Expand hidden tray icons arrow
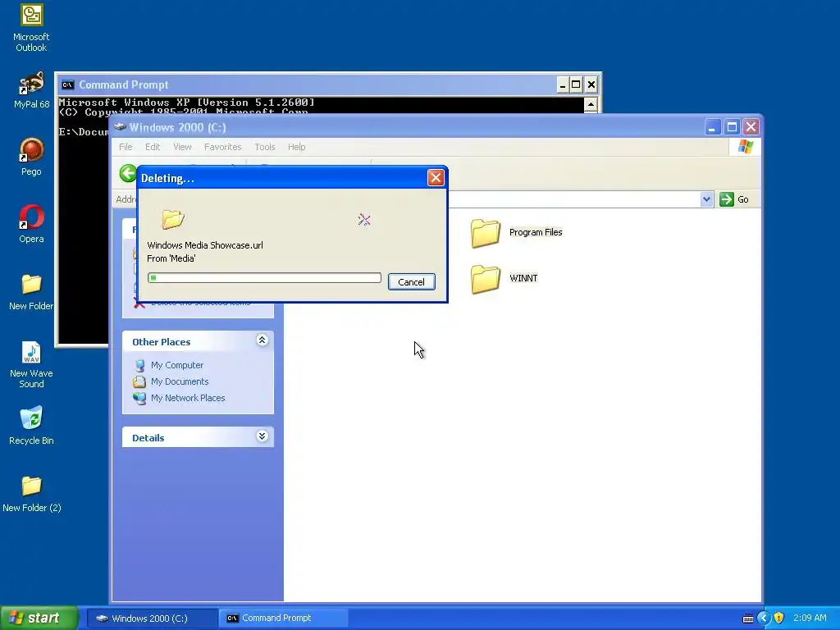This screenshot has width=840, height=630. coord(764,619)
